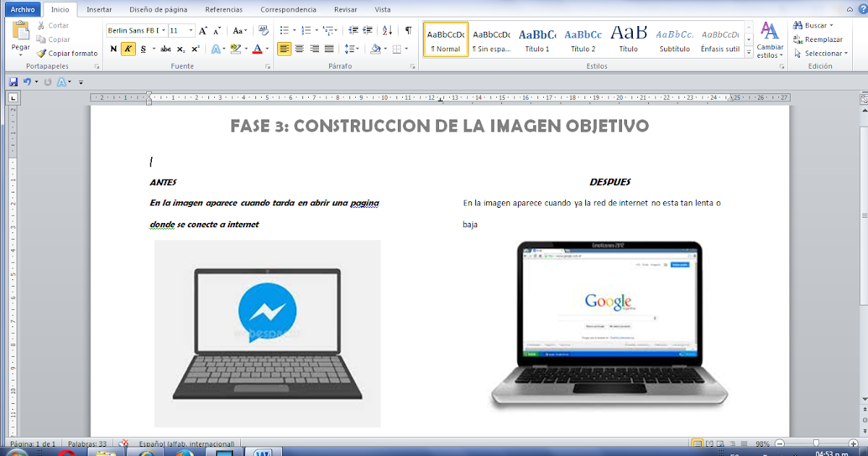Select Google laptop image in document
The image size is (868, 456).
click(609, 325)
